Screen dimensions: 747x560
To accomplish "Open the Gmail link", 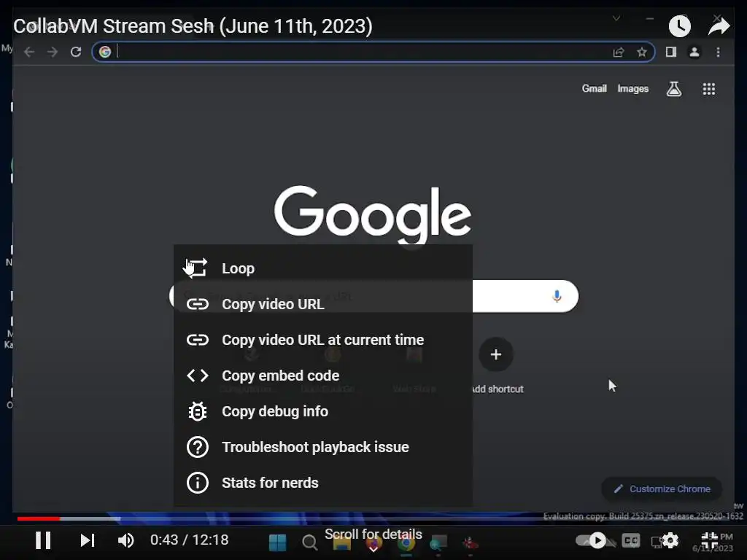I will (x=594, y=88).
